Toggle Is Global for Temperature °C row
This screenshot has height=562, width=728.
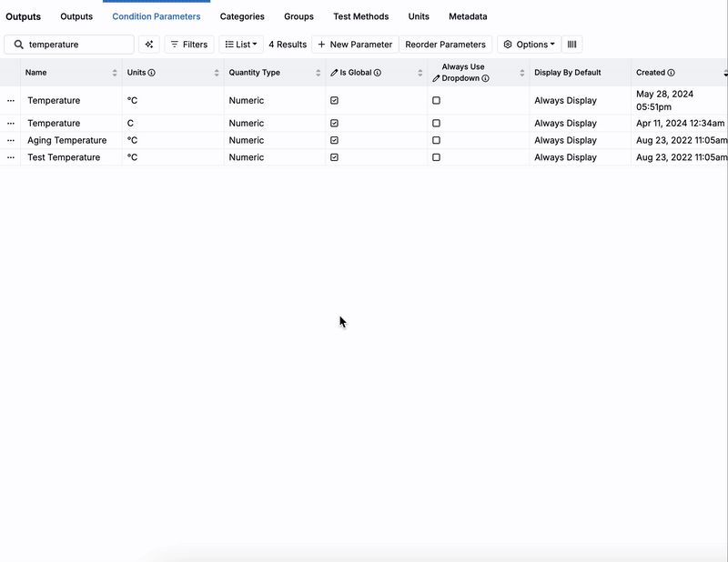334,100
